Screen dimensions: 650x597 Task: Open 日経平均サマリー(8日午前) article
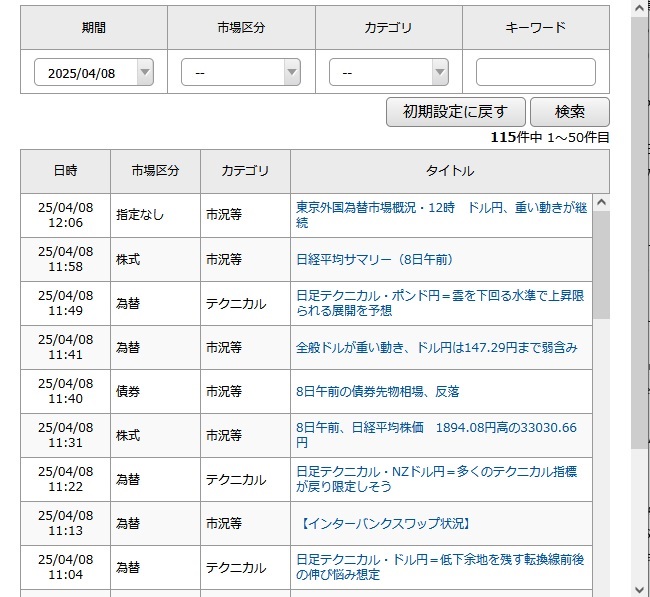click(376, 260)
